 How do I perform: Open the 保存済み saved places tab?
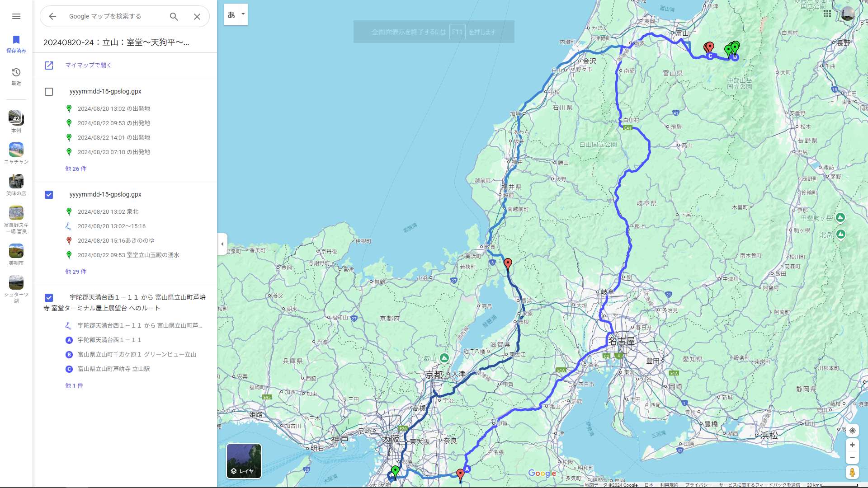click(16, 44)
